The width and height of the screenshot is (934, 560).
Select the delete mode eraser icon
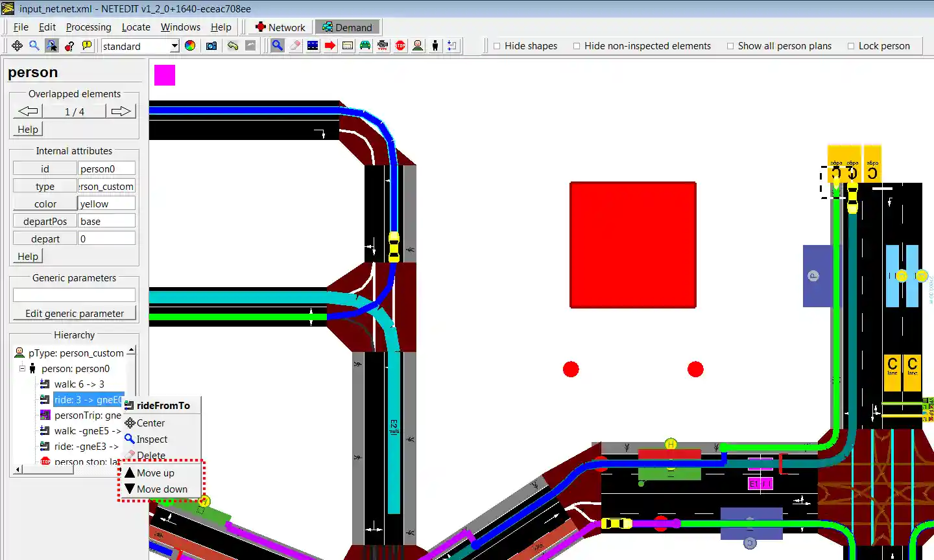click(295, 45)
